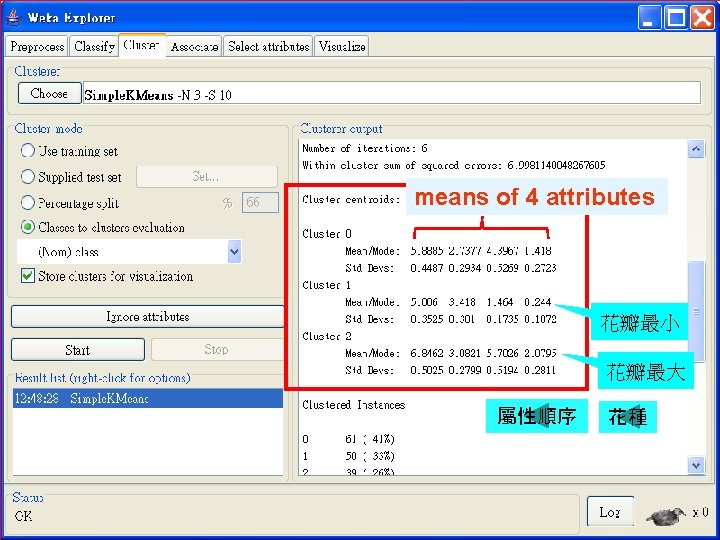
Task: Close the Weka Explorer window
Action: pos(703,18)
